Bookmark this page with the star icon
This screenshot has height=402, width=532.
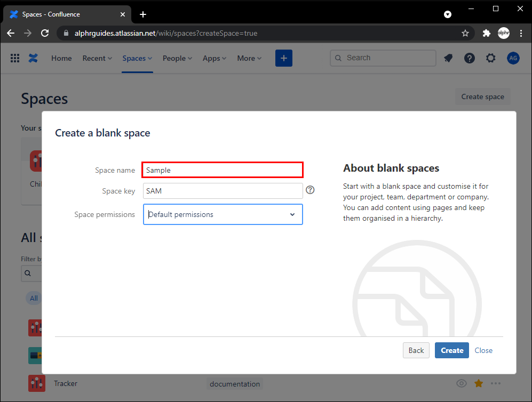point(465,33)
